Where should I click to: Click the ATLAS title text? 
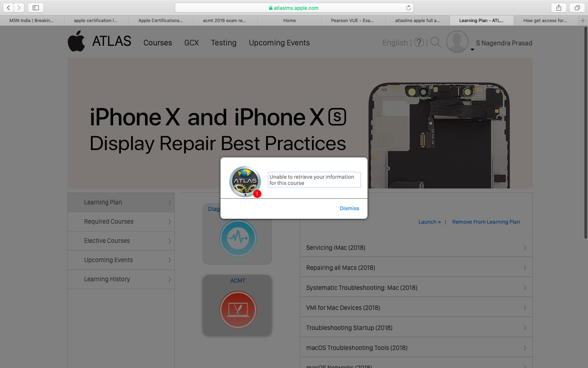pyautogui.click(x=112, y=41)
